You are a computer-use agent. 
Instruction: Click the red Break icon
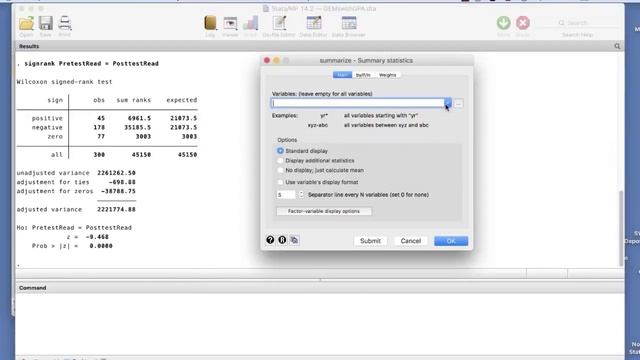click(x=523, y=23)
